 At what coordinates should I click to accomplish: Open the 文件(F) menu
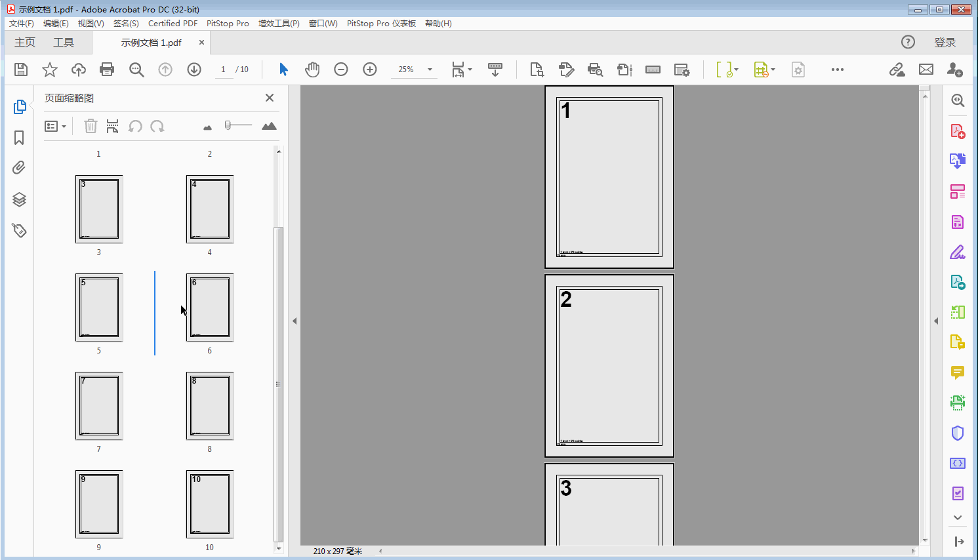(22, 23)
